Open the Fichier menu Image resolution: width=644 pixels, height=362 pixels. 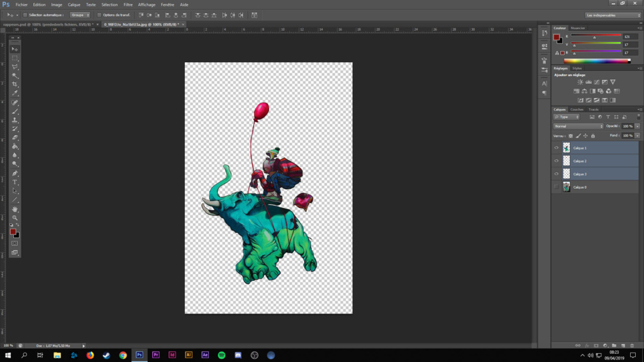coord(21,5)
